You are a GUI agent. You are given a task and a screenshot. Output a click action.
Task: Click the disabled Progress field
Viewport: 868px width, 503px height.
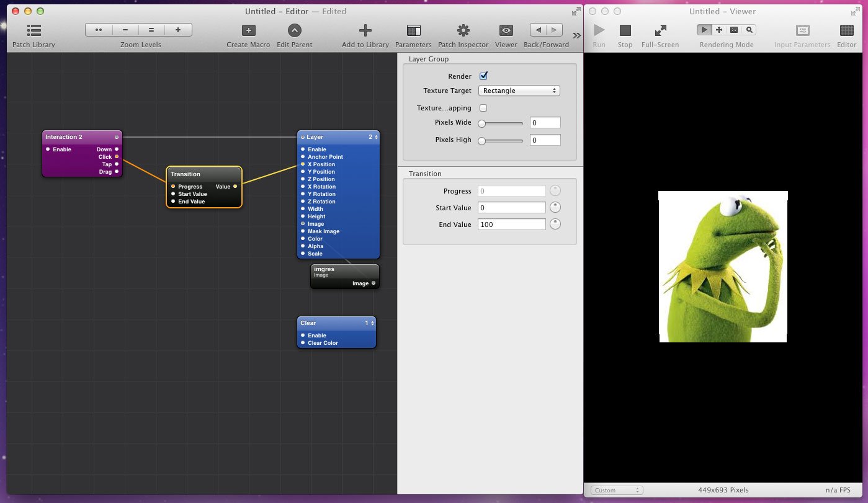[x=512, y=191]
